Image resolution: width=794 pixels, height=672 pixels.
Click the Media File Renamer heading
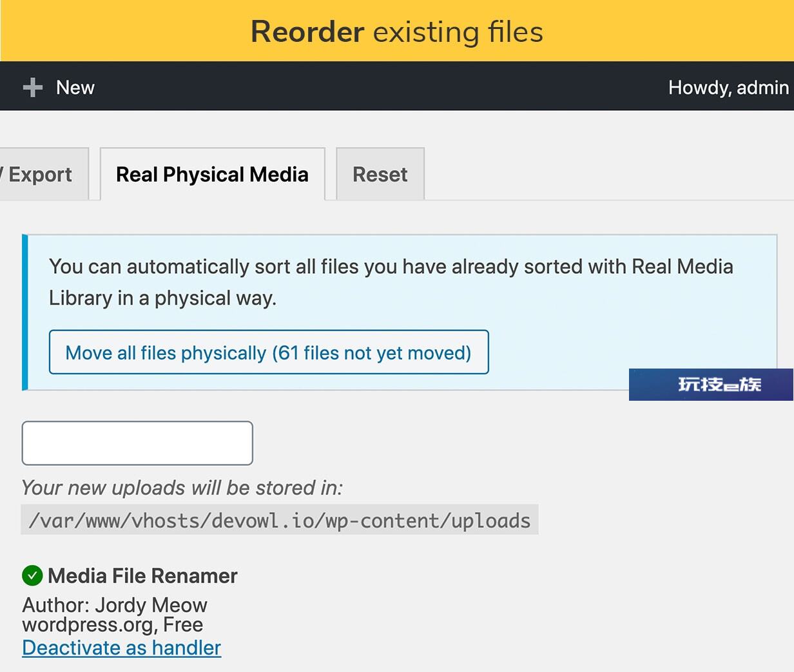(142, 575)
